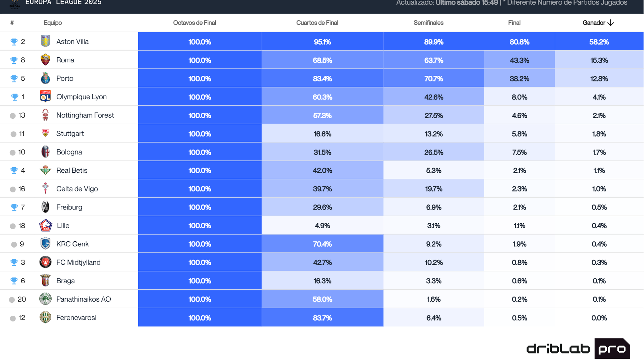Click the FC Midtjylland club crest
Image resolution: width=644 pixels, height=362 pixels.
45,262
